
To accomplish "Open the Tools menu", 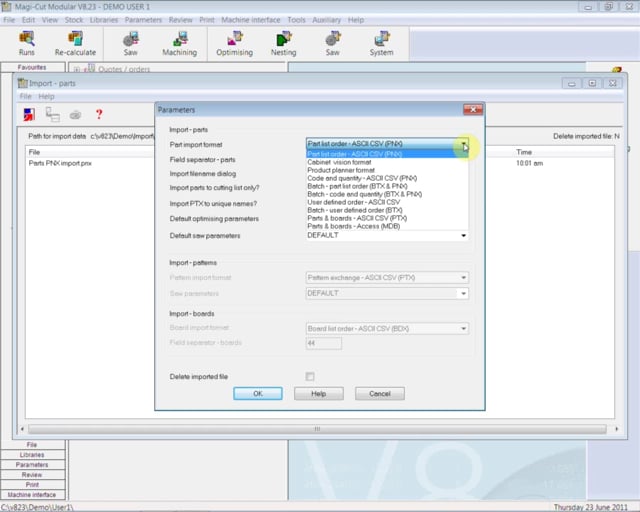I will [296, 20].
